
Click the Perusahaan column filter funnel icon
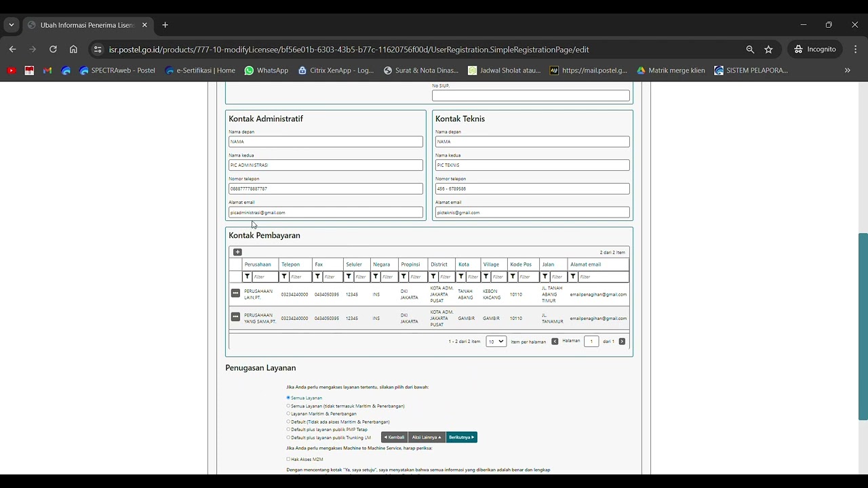pyautogui.click(x=247, y=277)
